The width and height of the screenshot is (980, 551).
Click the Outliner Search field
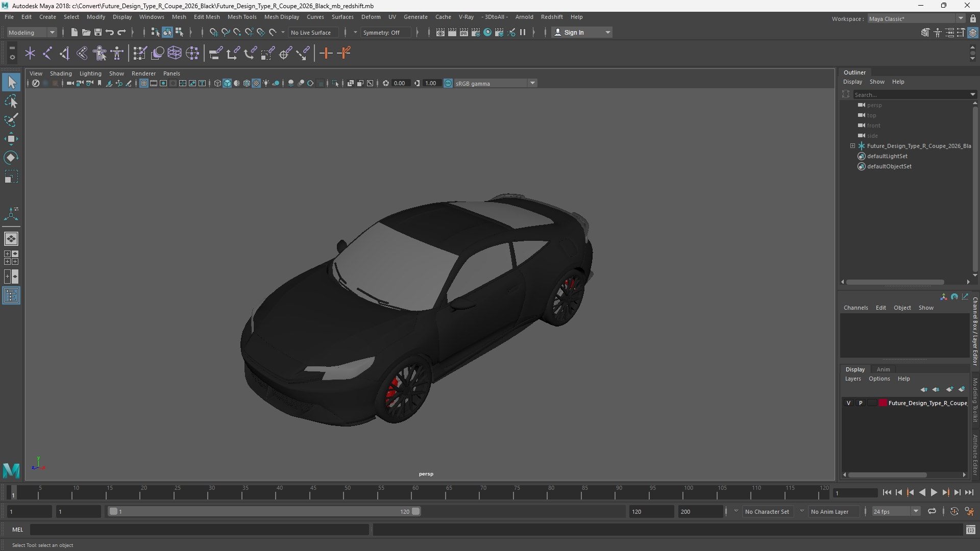tap(911, 94)
